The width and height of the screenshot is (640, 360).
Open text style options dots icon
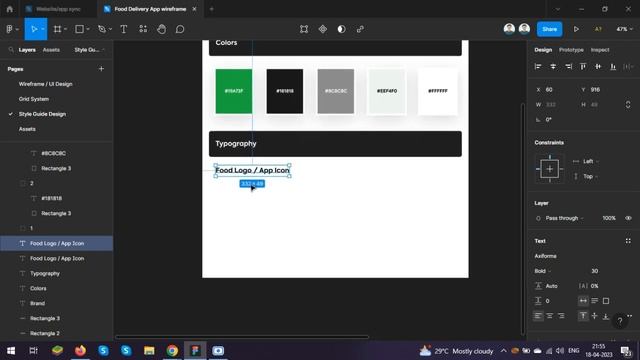tap(628, 241)
